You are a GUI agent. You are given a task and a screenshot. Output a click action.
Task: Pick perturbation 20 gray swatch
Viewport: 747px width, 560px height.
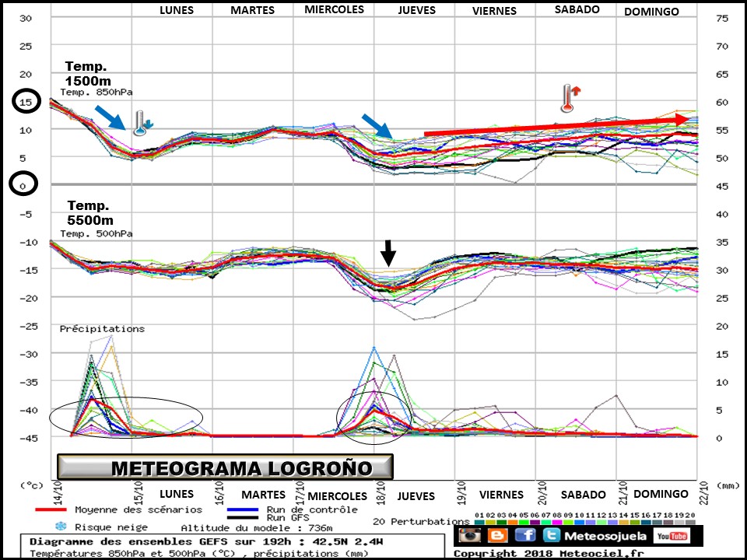(x=690, y=523)
